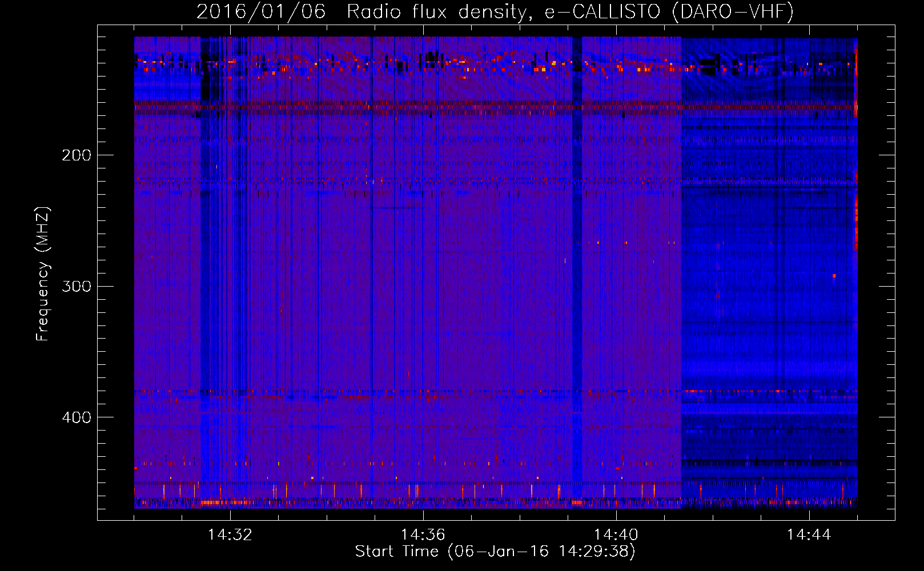Click the "Start Time (06-Jan-16 14:29:38)" label
Screen dimensions: 924x571
[x=495, y=552]
